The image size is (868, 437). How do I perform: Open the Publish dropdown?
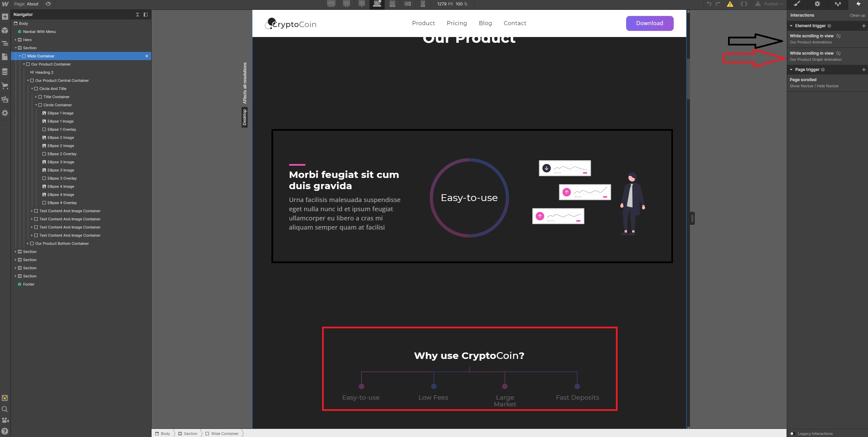769,4
